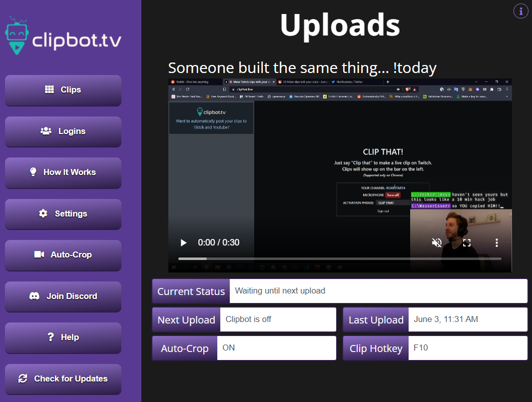Click the Last Upload label
Screen dimensions: 532x402
click(x=376, y=319)
